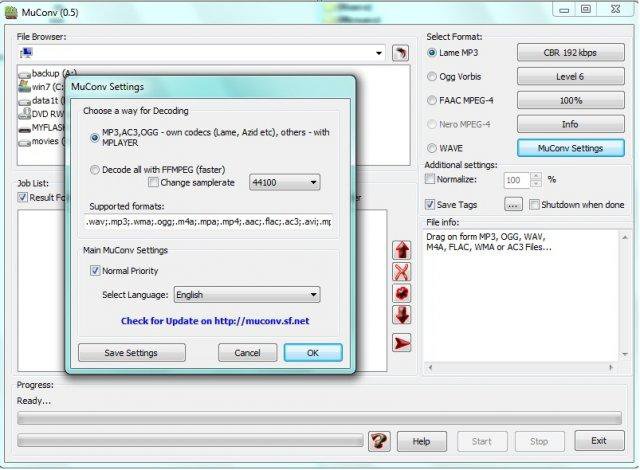
Task: Click OK in MuConv Settings dialog
Action: tap(312, 353)
